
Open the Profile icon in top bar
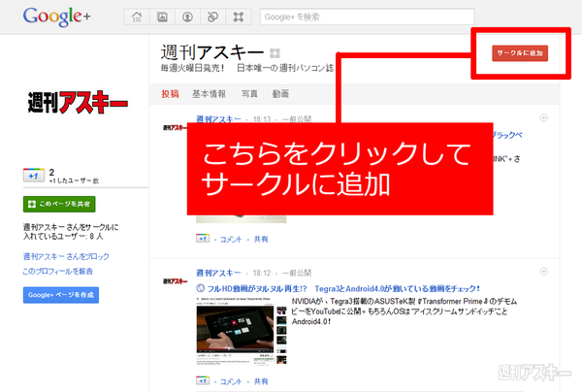[x=187, y=16]
